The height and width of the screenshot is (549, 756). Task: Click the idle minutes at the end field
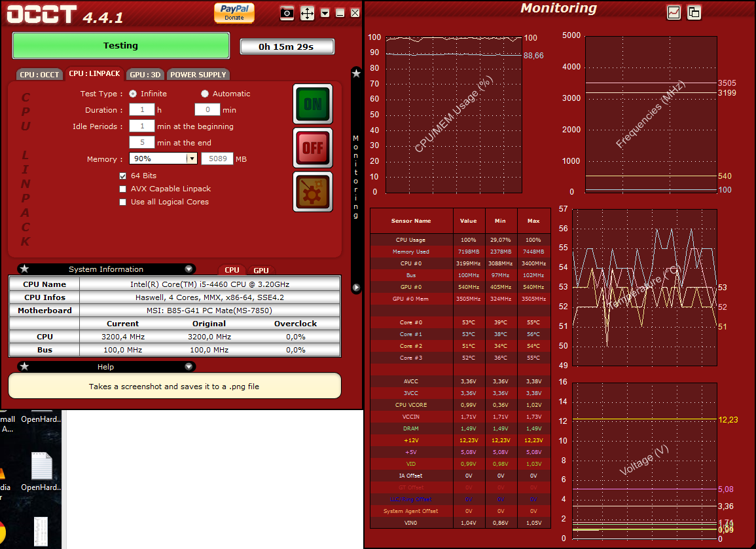point(142,142)
